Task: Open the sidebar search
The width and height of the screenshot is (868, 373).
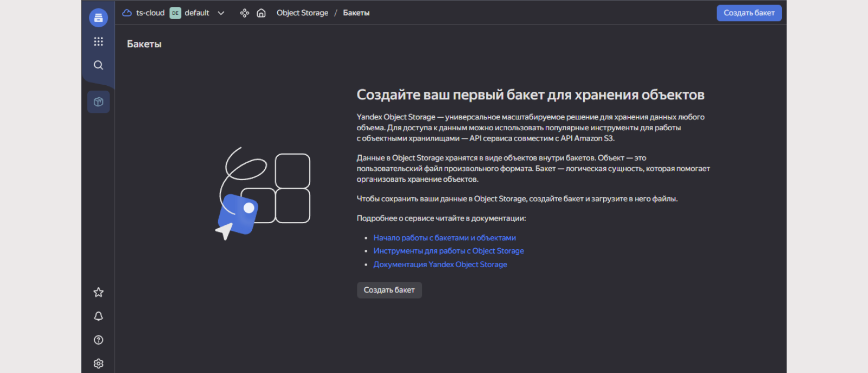Action: 98,65
